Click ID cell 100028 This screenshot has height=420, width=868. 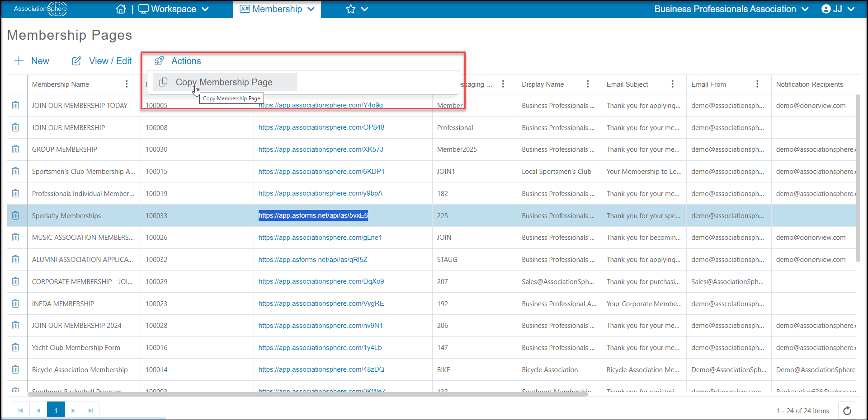click(x=156, y=326)
